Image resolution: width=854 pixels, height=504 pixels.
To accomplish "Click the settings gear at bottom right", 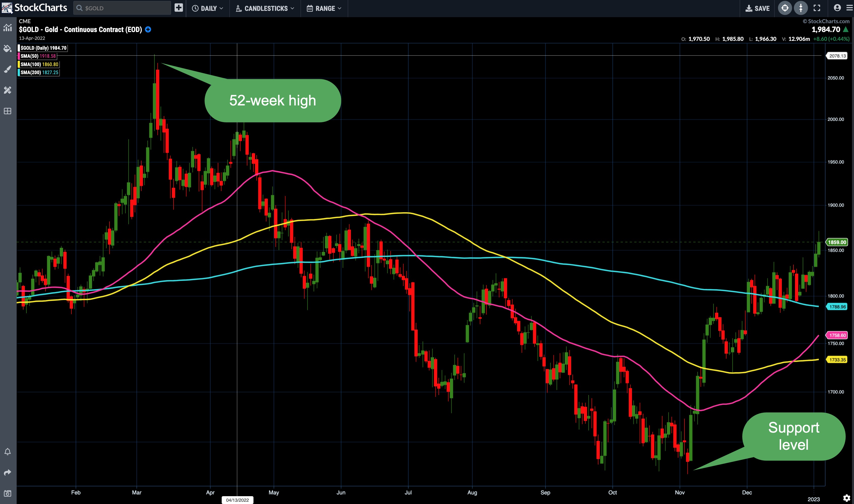I will (846, 498).
